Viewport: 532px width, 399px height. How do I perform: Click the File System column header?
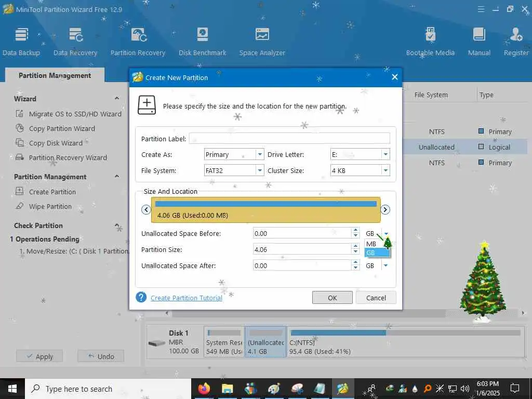pyautogui.click(x=431, y=95)
